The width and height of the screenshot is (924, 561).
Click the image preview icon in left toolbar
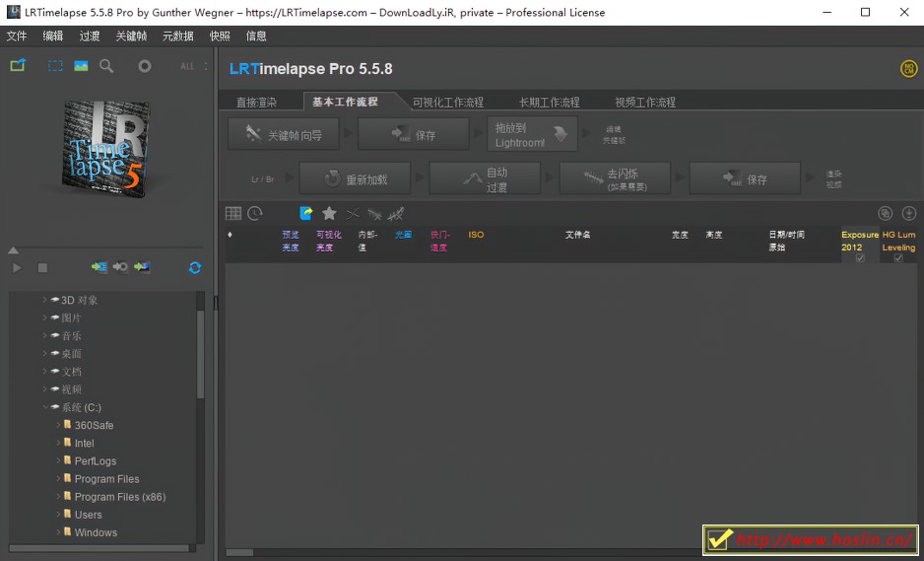click(81, 66)
